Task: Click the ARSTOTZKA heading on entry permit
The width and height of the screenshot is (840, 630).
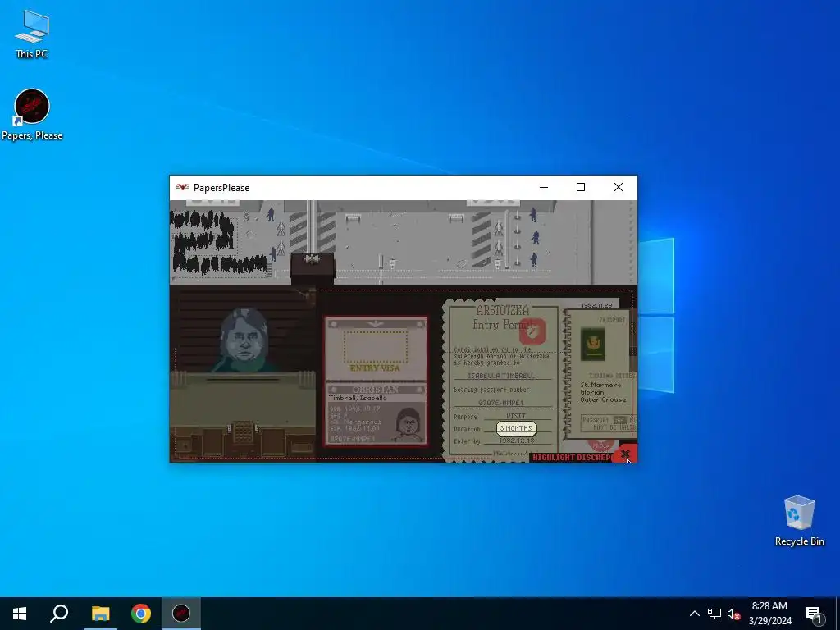Action: 503,309
